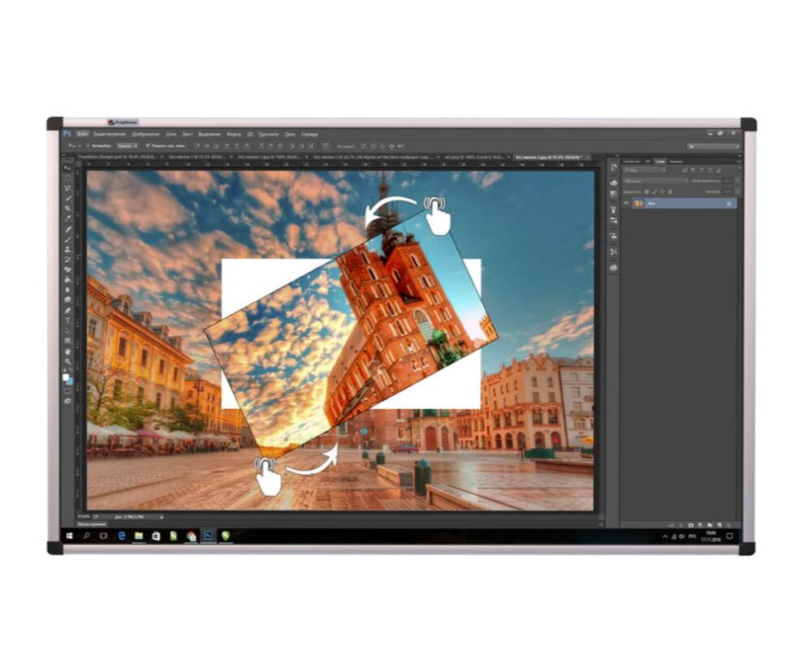Select the Crop tool
The width and height of the screenshot is (812, 655).
tap(67, 208)
